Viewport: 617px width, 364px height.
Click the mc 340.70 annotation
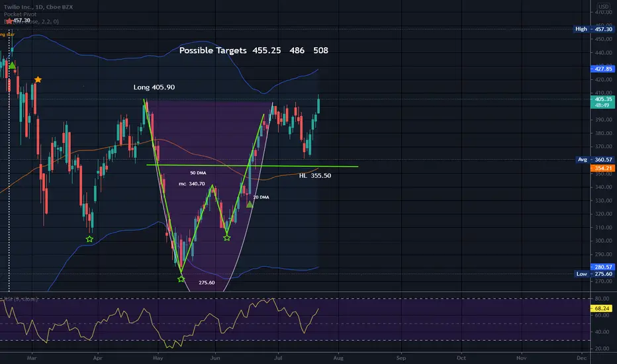pyautogui.click(x=191, y=184)
